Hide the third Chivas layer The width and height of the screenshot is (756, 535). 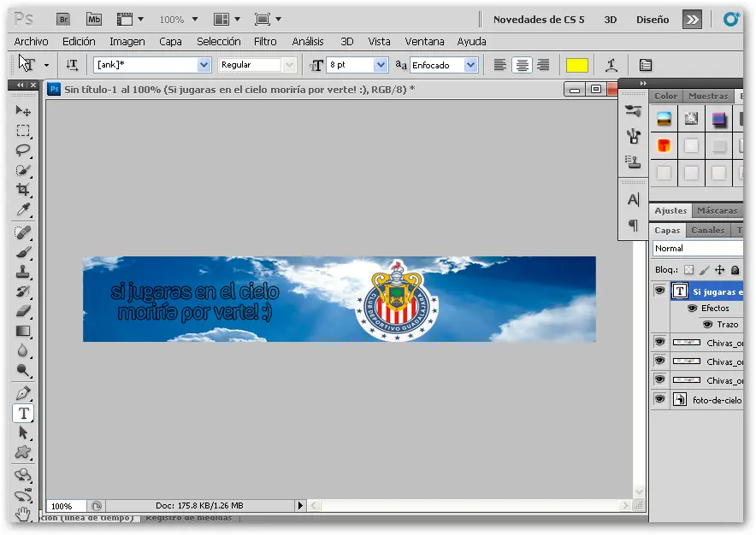659,379
